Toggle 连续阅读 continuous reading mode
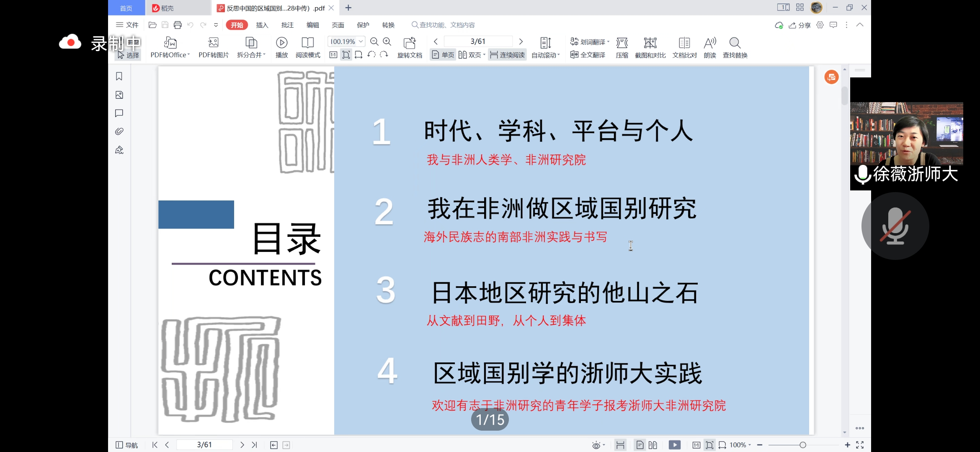The width and height of the screenshot is (980, 452). [x=507, y=55]
